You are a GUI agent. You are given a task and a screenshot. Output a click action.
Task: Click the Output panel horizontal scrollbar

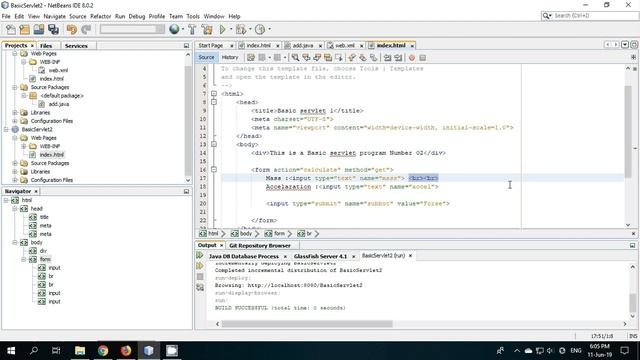click(x=307, y=324)
